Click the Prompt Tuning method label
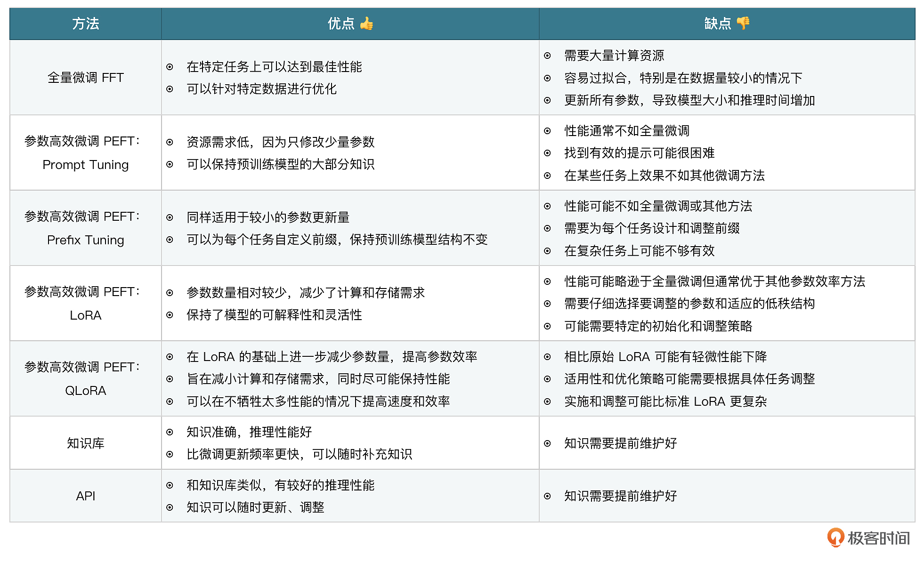The width and height of the screenshot is (924, 562). [86, 165]
